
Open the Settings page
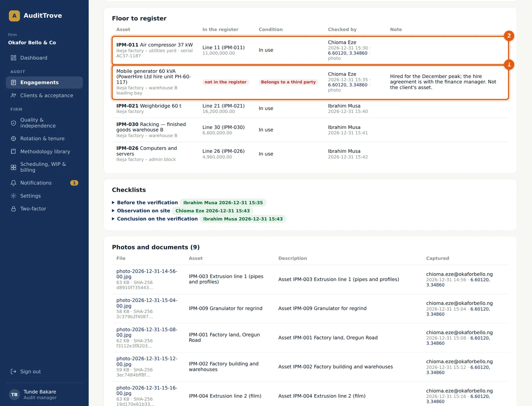pyautogui.click(x=44, y=196)
